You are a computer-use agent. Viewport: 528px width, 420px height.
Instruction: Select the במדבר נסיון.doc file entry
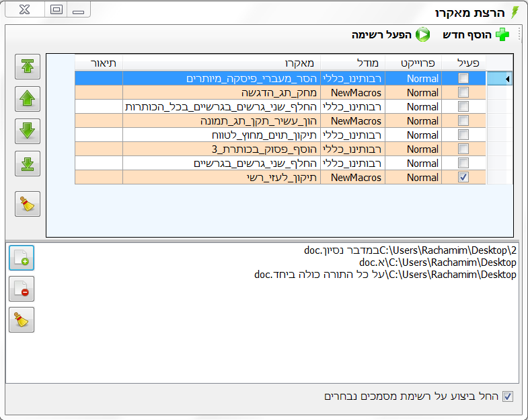coord(410,250)
